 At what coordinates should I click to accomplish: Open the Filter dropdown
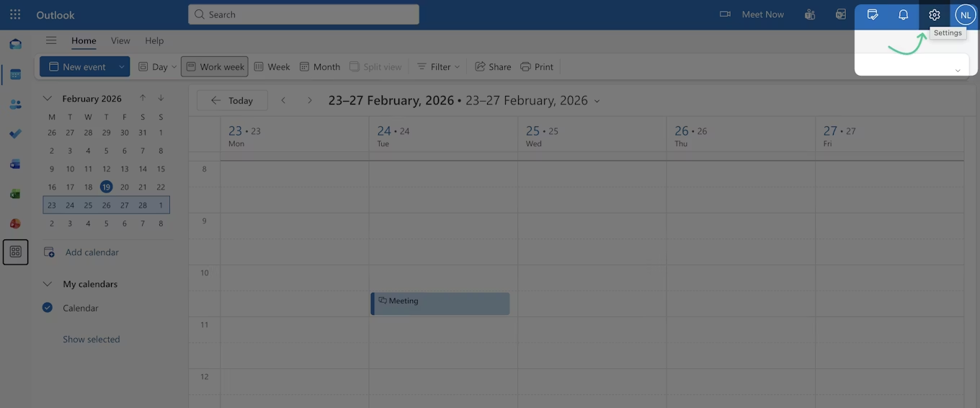(x=438, y=66)
